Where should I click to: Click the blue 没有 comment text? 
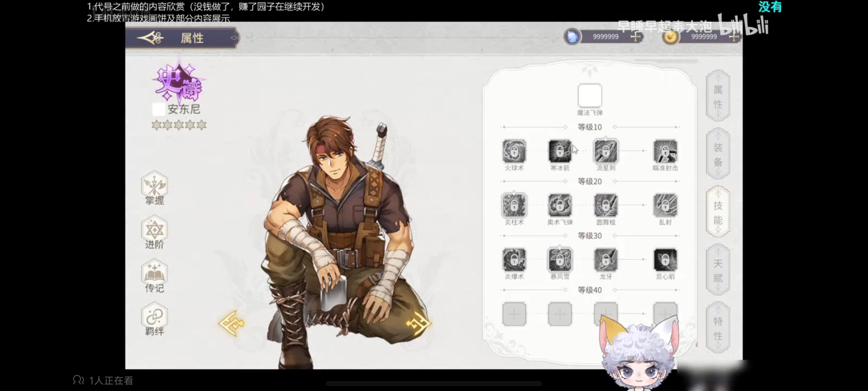770,7
